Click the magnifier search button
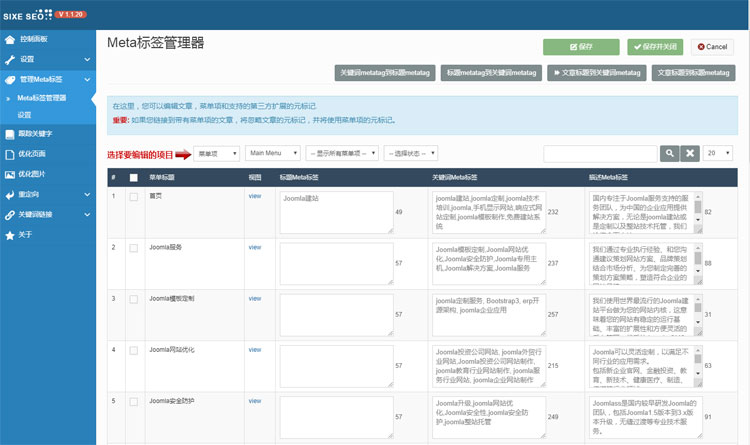This screenshot has width=750, height=445. click(x=669, y=153)
